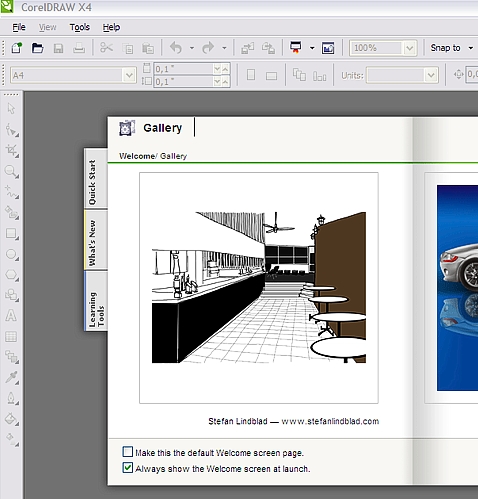Expand the Application Launcher dropdown arrow
The image size is (478, 499).
pos(312,48)
